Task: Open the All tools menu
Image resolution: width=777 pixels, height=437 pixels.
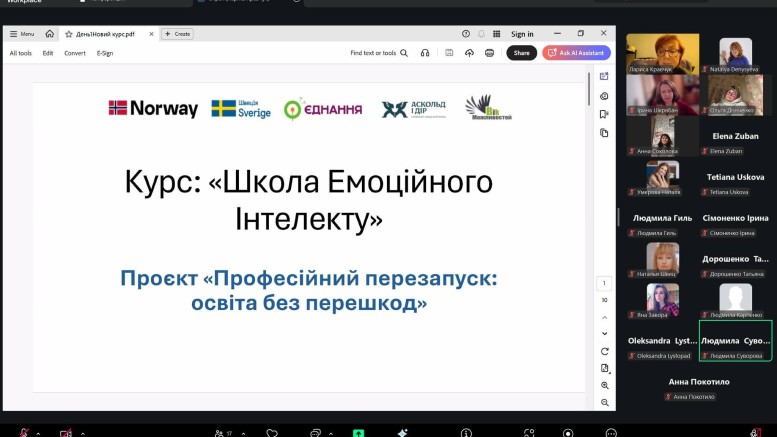Action: (21, 53)
